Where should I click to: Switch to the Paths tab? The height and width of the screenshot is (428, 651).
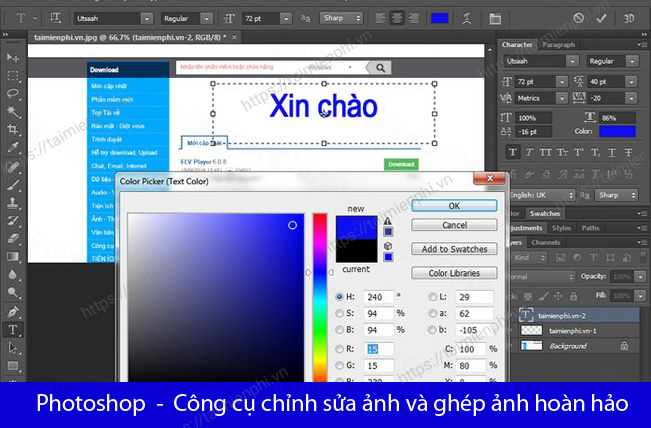[x=590, y=228]
